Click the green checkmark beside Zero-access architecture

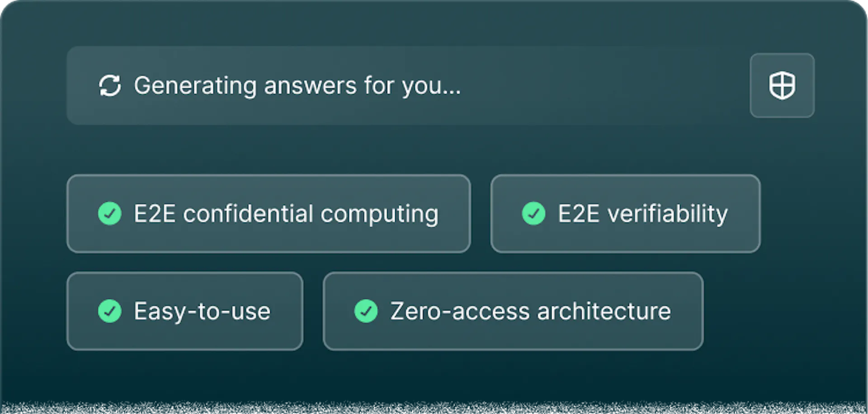366,311
